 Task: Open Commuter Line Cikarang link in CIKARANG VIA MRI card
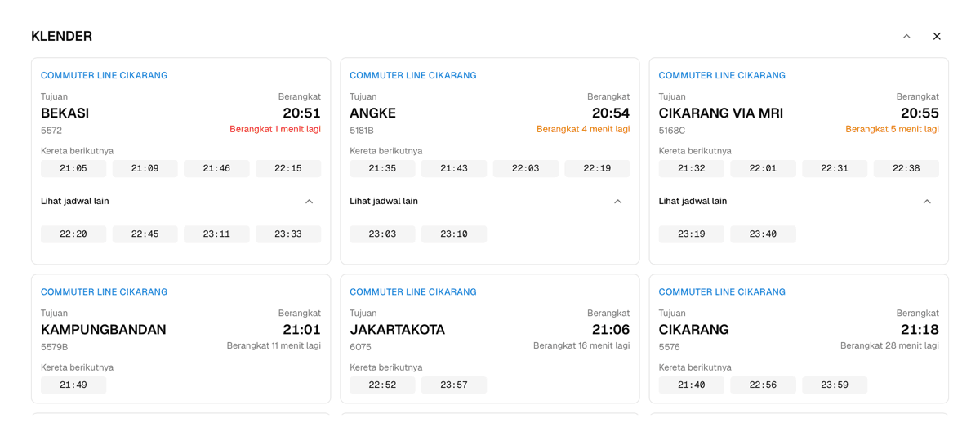coord(722,76)
